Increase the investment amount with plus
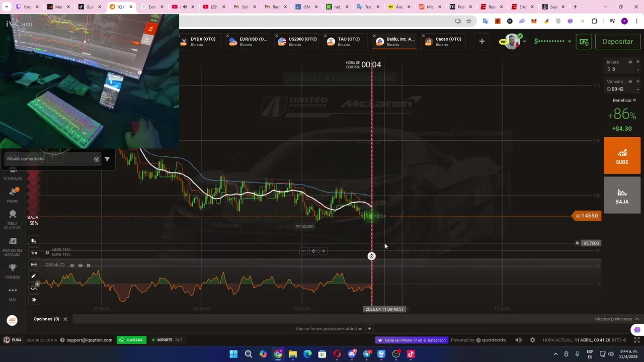 (x=637, y=62)
